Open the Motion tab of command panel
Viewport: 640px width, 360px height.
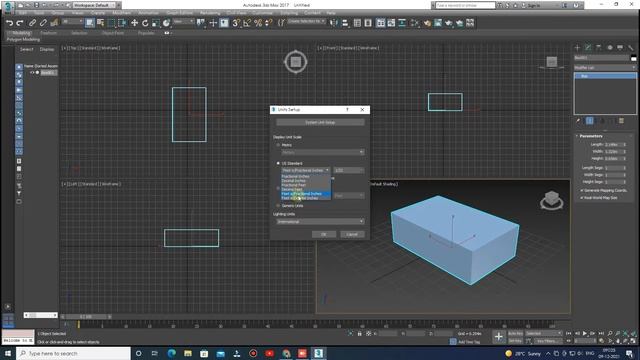[610, 48]
